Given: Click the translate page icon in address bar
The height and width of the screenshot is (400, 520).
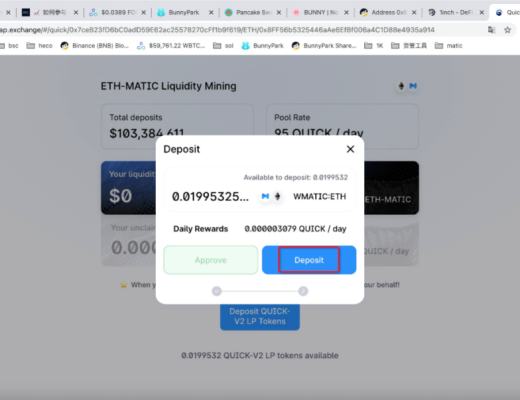Looking at the screenshot, I should click(x=491, y=30).
